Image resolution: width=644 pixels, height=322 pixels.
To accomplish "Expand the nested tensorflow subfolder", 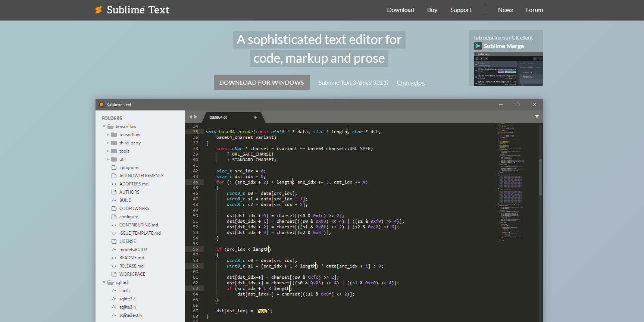I will click(x=108, y=135).
